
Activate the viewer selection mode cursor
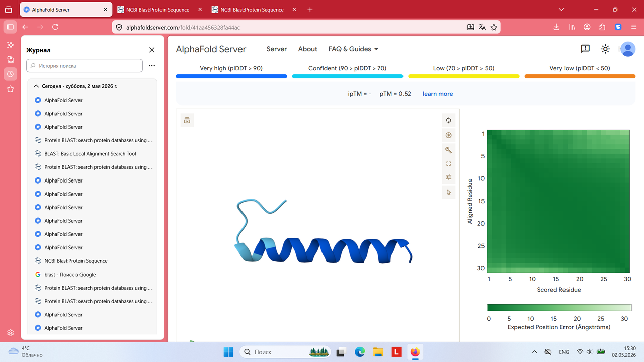coord(448,192)
